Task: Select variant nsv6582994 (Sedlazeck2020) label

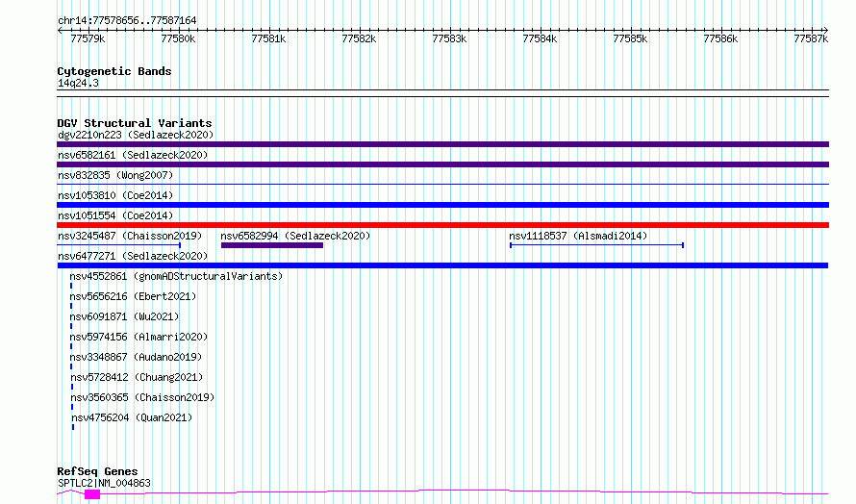Action: click(x=295, y=236)
